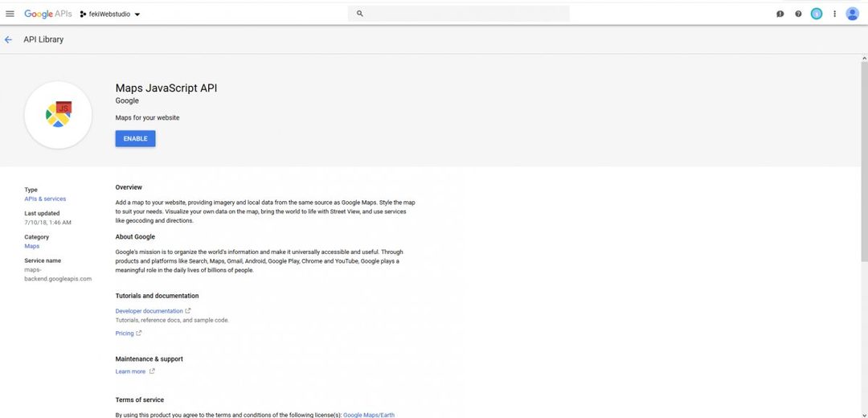This screenshot has height=418, width=868.
Task: Click the scrollbar up arrow
Action: coord(864,58)
